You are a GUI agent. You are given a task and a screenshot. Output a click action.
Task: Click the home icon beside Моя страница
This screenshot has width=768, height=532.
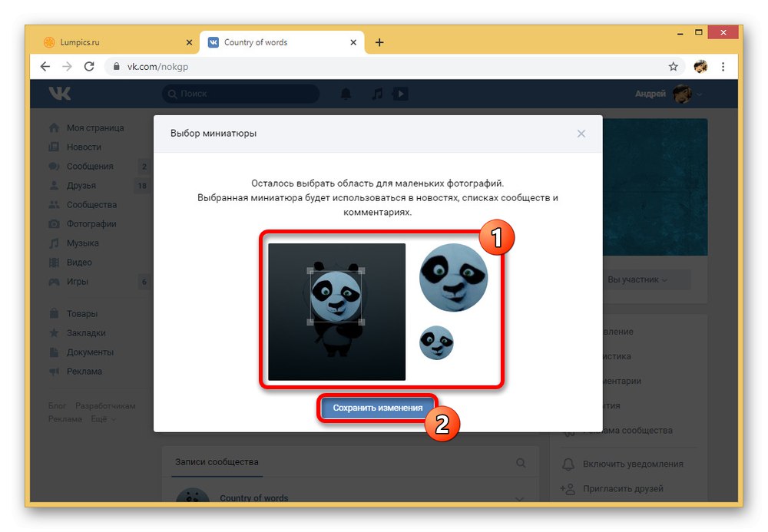click(x=54, y=127)
